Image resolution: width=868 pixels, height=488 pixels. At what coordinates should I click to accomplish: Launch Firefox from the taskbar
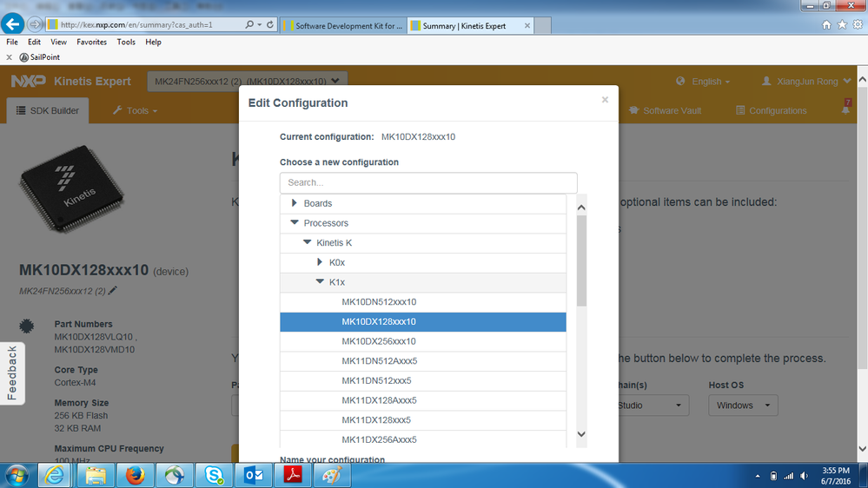click(135, 475)
